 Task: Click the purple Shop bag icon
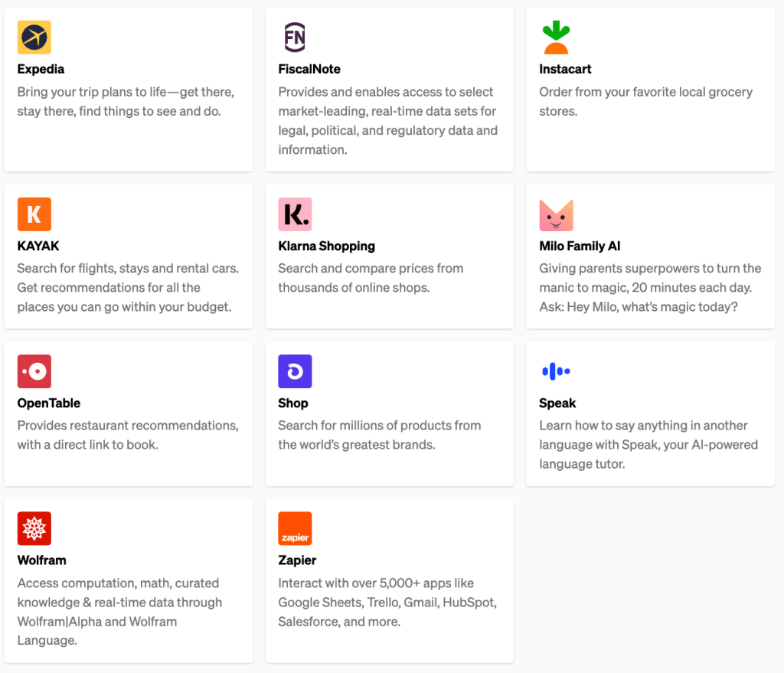click(295, 371)
